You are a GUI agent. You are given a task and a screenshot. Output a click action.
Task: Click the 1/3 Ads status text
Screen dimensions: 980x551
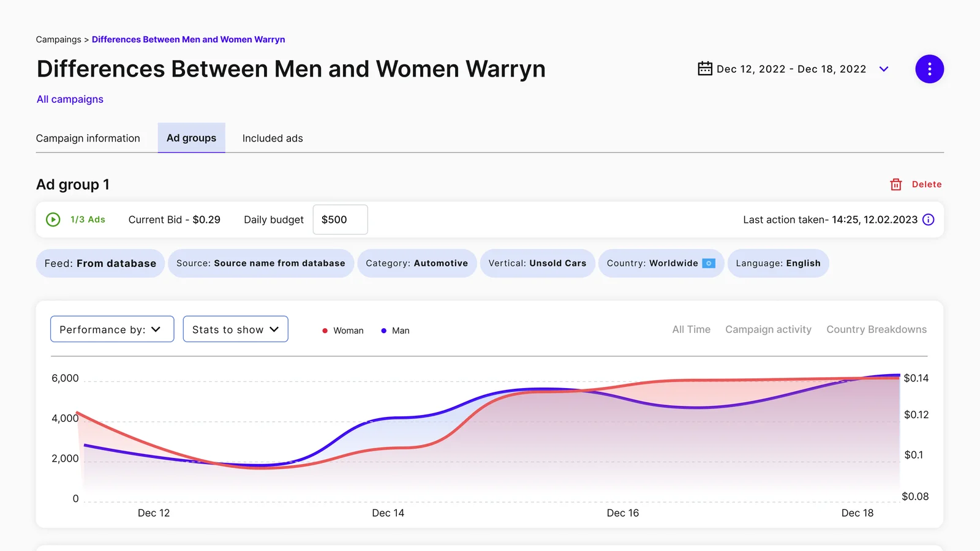pos(88,219)
